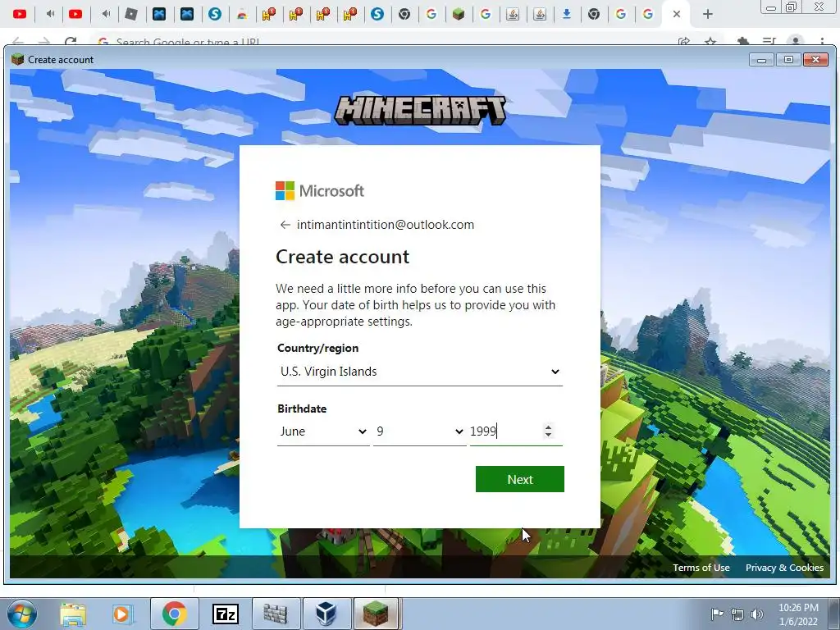Open 7-Zip from the taskbar
The height and width of the screenshot is (630, 840).
(x=225, y=614)
